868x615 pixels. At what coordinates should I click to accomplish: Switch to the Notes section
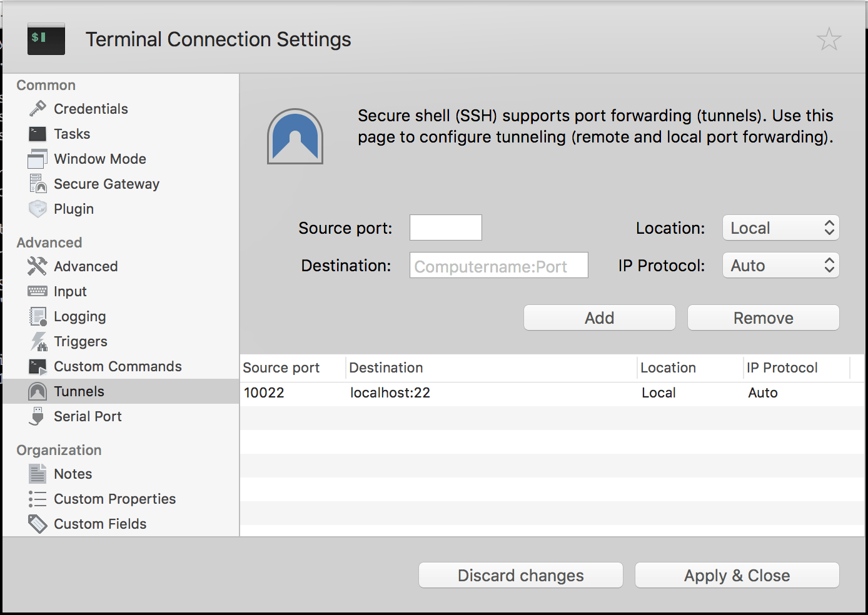pos(73,474)
